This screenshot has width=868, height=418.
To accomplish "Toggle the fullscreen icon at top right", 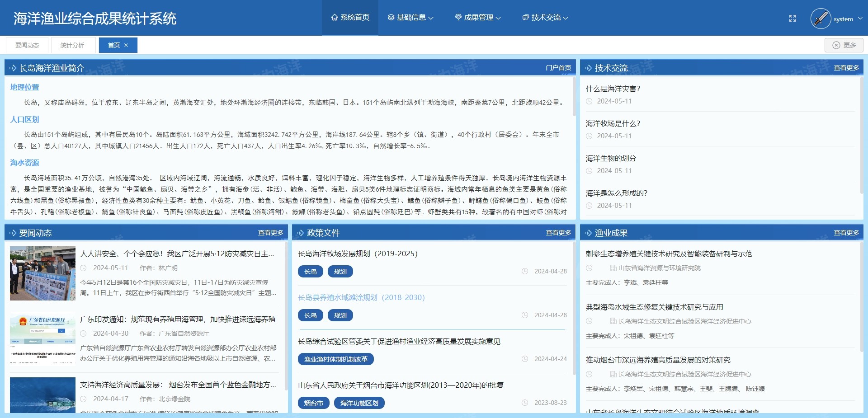I will (x=793, y=18).
